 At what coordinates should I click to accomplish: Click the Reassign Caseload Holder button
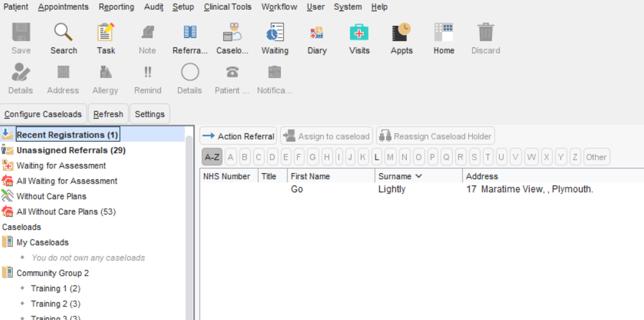(435, 136)
